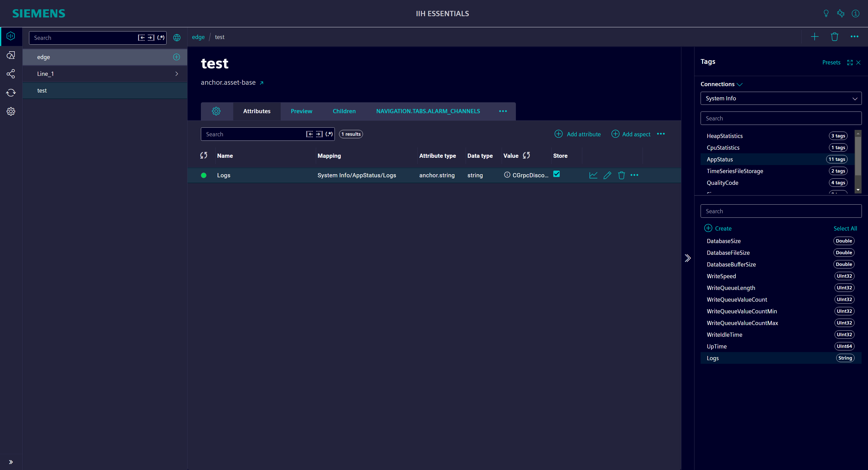Screen dimensions: 868x470
Task: Click Create in tags list
Action: [718, 228]
